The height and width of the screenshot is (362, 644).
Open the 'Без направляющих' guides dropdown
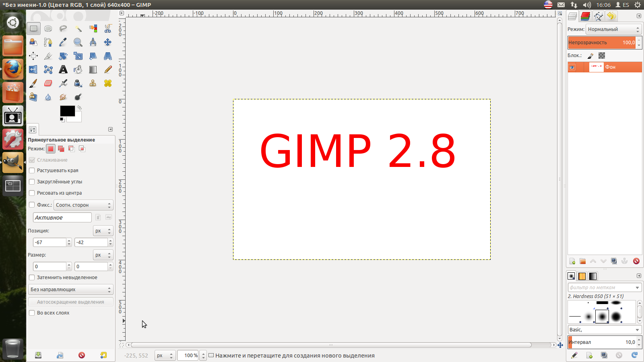[70, 290]
